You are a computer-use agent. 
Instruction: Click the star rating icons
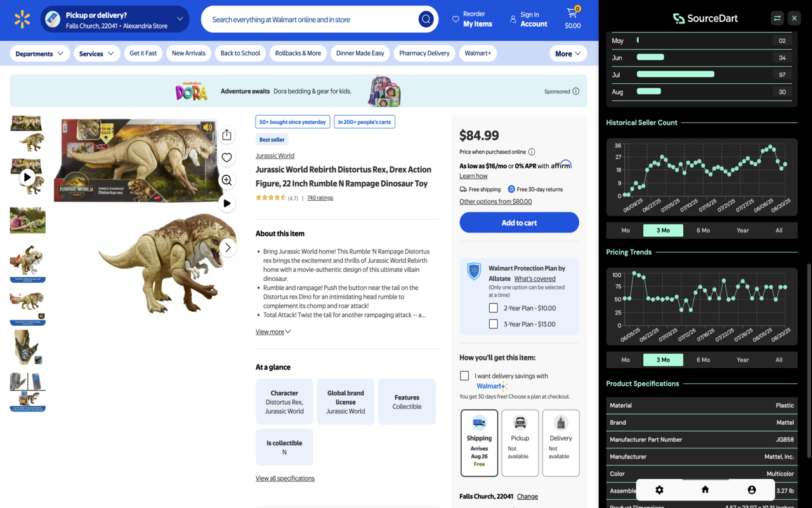(x=270, y=198)
